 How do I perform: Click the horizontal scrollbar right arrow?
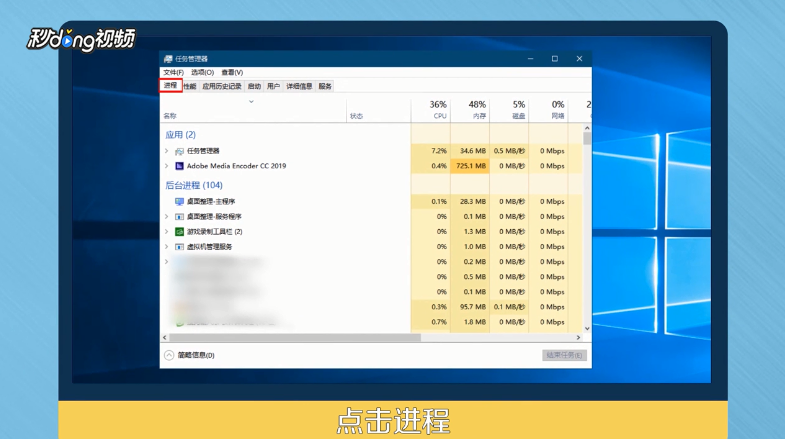pos(578,337)
